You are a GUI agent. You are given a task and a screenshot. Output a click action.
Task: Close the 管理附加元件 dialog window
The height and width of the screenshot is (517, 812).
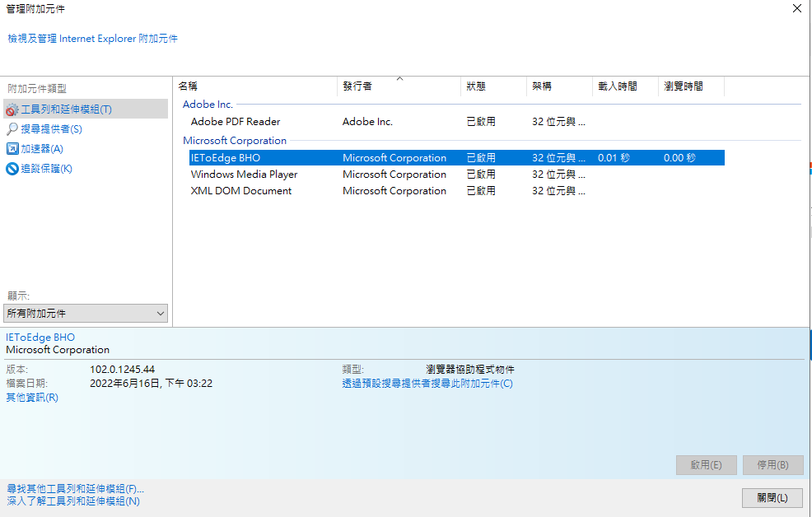click(x=797, y=8)
